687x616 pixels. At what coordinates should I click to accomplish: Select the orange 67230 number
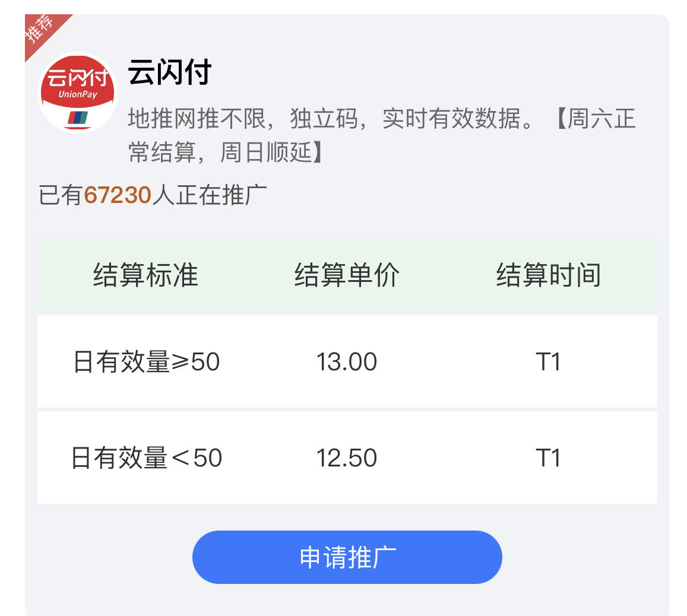click(x=118, y=195)
